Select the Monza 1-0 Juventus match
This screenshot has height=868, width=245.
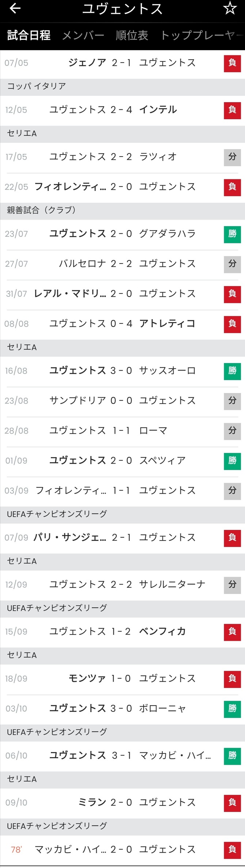(122, 678)
